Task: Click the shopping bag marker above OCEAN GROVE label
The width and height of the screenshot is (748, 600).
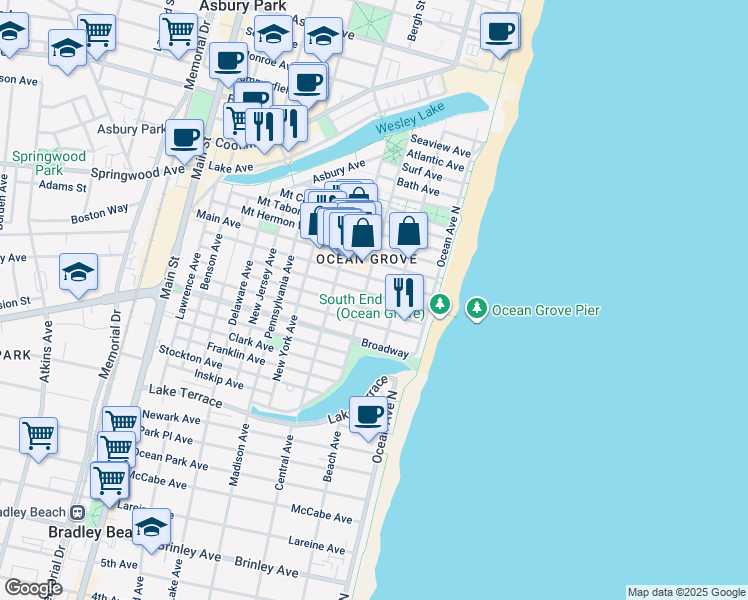Action: [x=362, y=234]
